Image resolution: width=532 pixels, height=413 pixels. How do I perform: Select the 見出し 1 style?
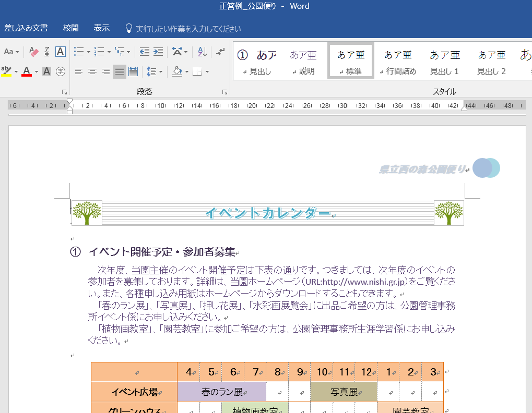(445, 61)
